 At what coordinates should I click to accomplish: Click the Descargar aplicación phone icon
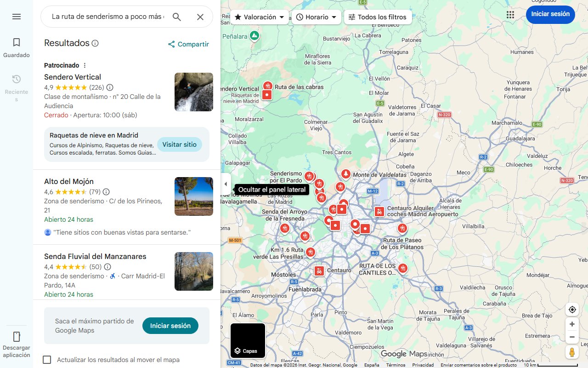click(17, 337)
